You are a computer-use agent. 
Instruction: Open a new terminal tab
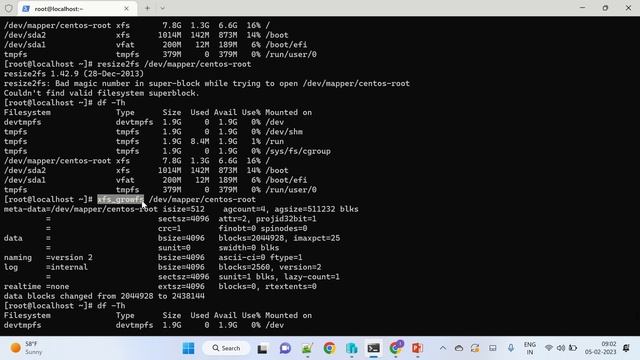tap(147, 8)
